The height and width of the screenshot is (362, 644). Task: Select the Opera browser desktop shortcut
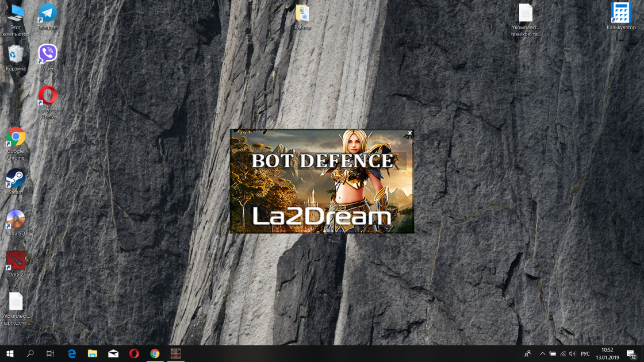click(x=48, y=96)
